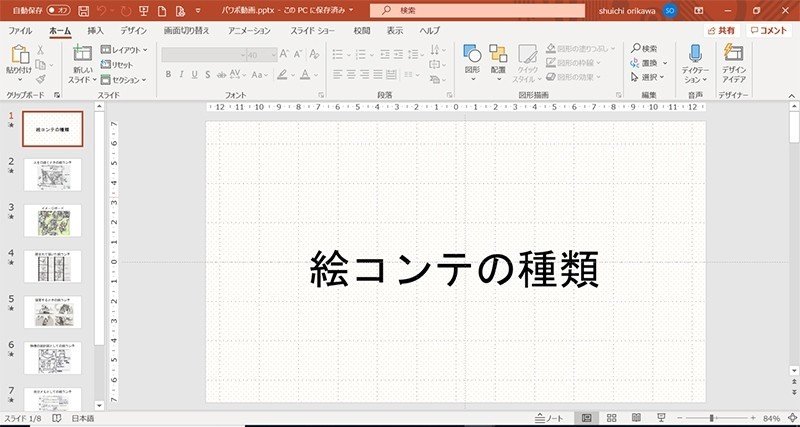
Task: Switch to the デザイン tab
Action: click(x=134, y=31)
